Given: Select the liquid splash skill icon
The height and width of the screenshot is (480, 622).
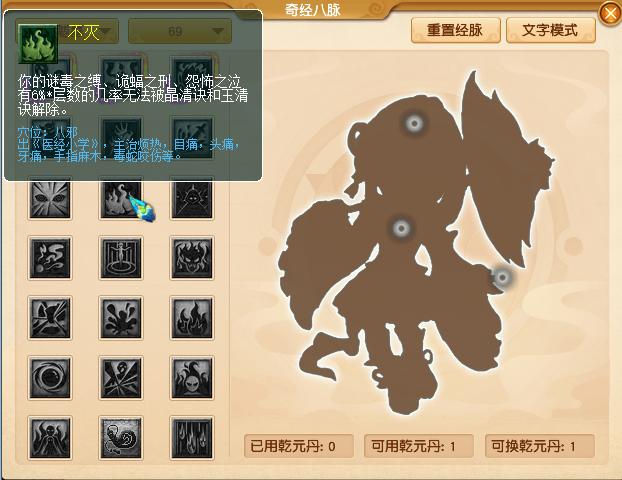Looking at the screenshot, I should pos(121,318).
